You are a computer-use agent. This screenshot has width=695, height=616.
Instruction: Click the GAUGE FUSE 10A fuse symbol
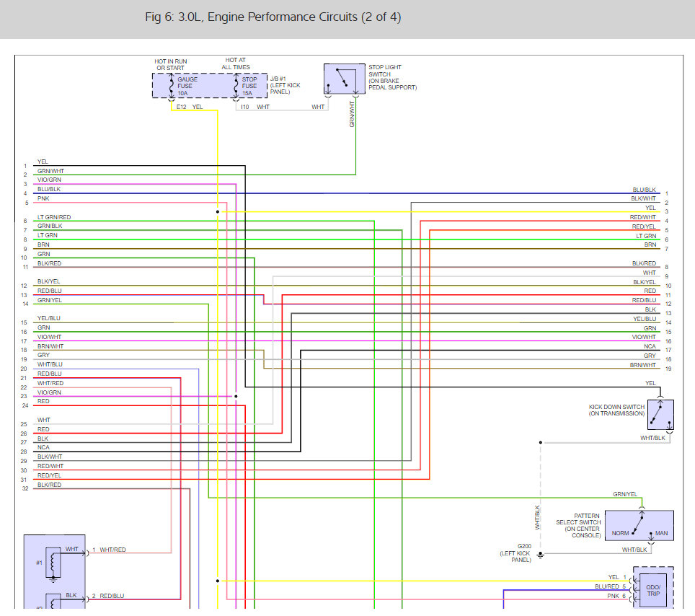(x=172, y=86)
